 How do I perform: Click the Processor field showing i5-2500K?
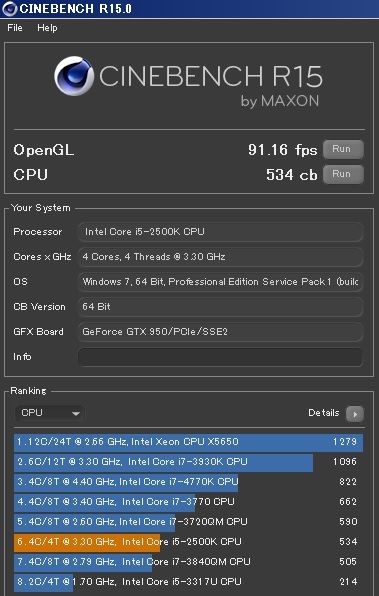pos(220,232)
